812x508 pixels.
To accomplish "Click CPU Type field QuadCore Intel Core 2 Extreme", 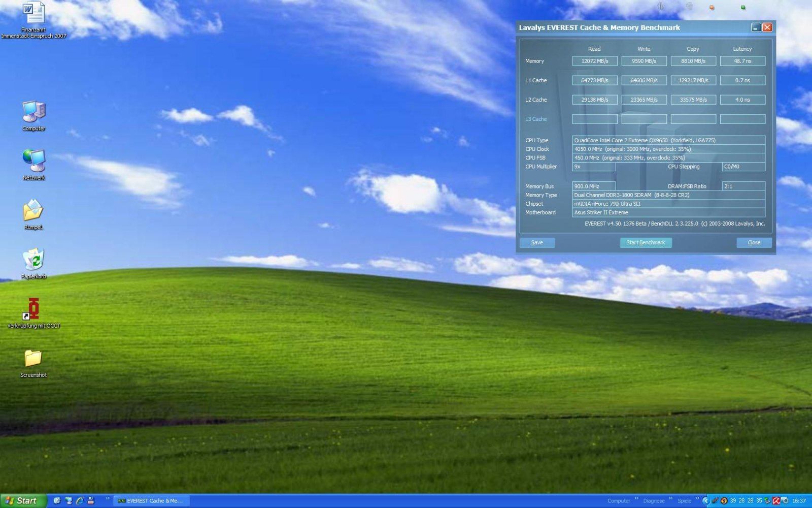I will 669,140.
